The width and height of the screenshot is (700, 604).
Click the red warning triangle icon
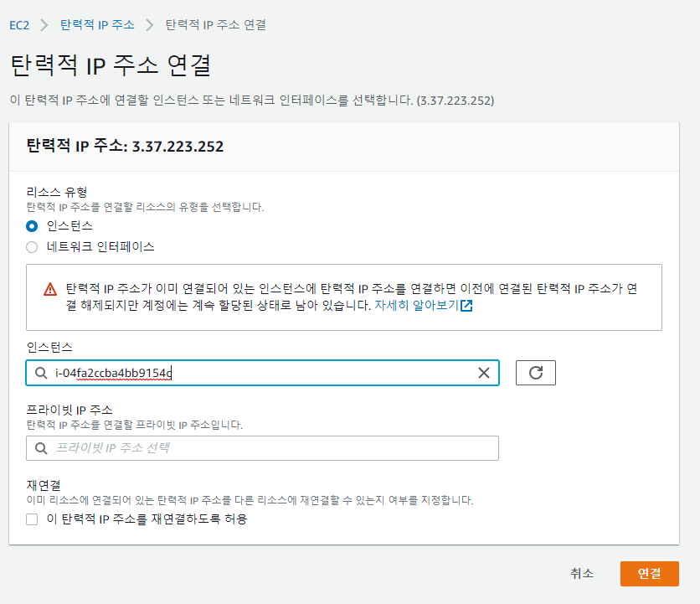point(50,290)
